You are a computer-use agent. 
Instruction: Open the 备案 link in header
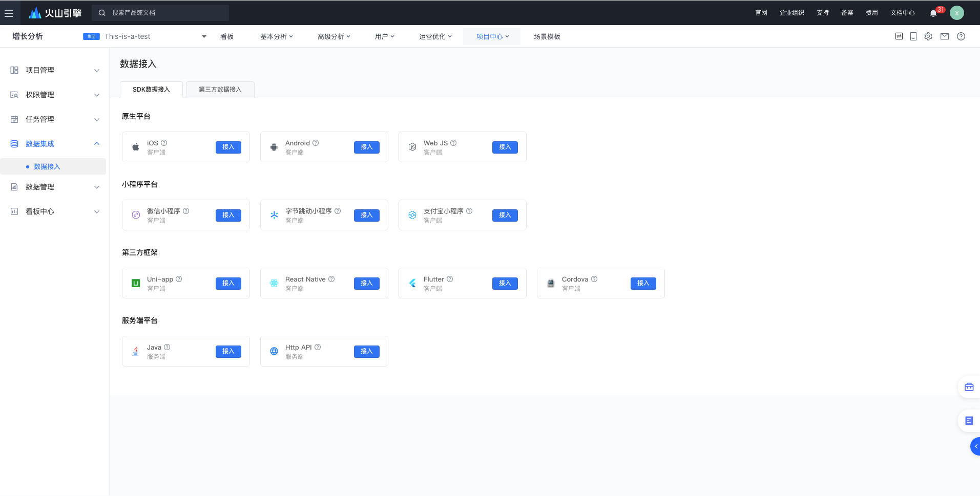point(847,13)
